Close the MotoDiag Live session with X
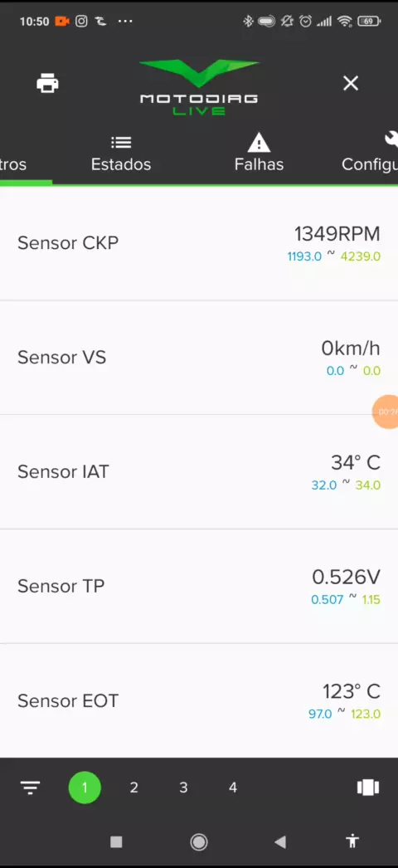398x868 pixels. pos(351,84)
